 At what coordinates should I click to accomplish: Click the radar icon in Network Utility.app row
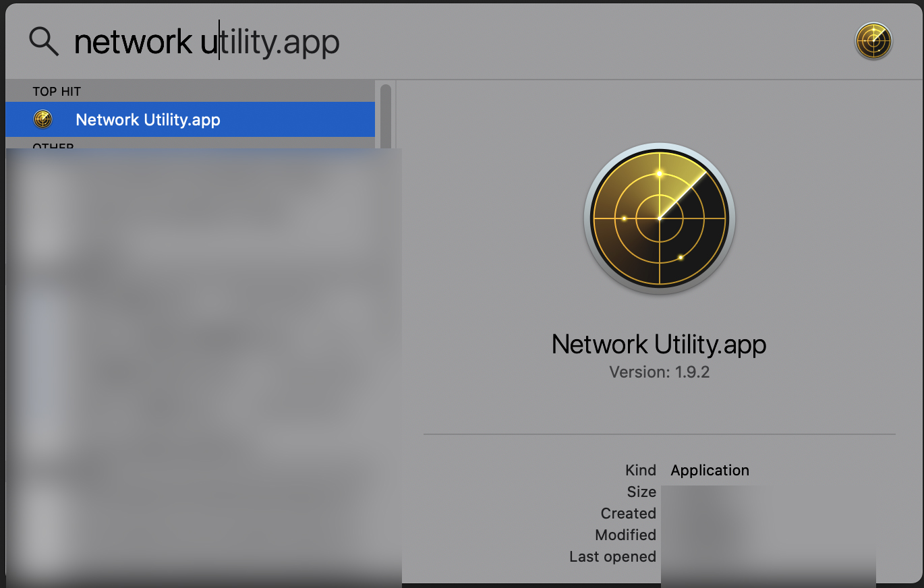point(42,119)
